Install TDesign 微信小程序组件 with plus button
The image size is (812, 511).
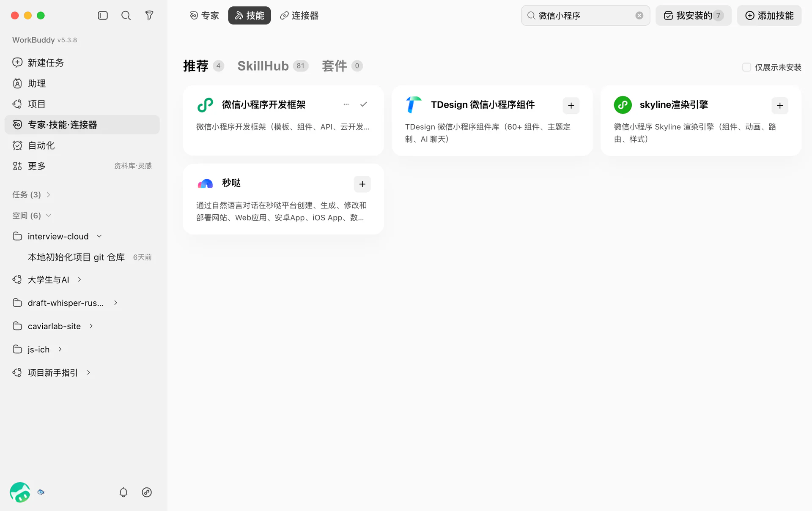[571, 106]
